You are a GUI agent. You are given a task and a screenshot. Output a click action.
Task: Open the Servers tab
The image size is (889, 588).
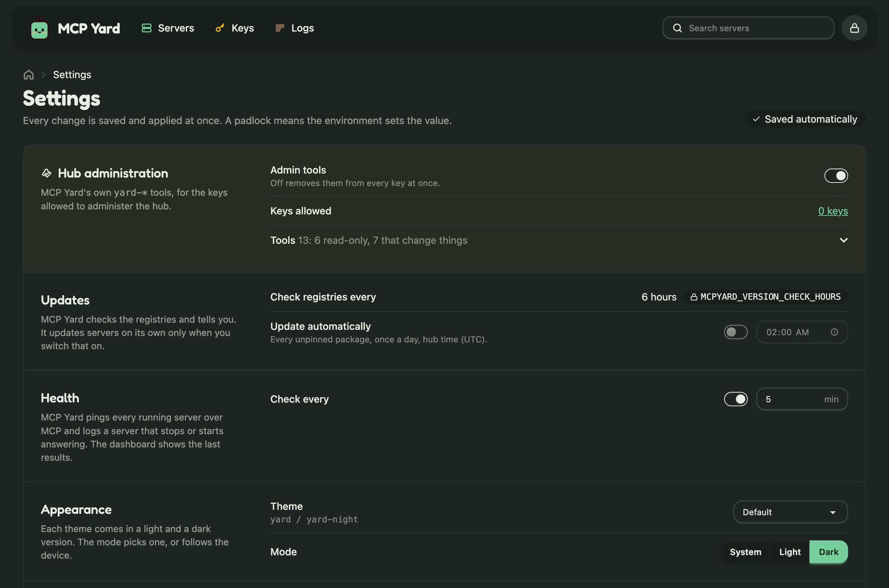coord(168,28)
